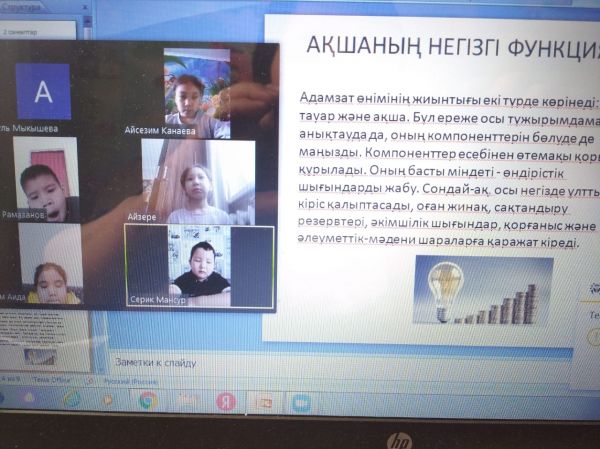Select the light bulb and coins picture

click(482, 291)
